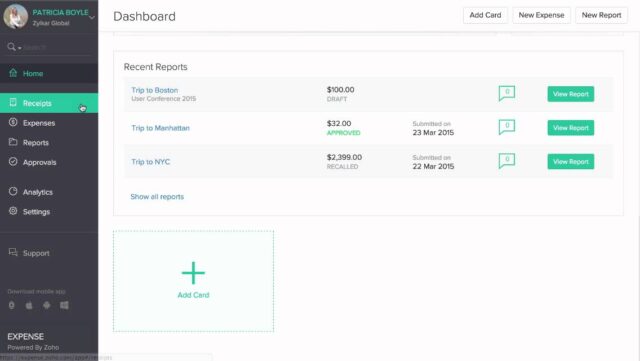Screen dimensions: 640x361
Task: Click Patricia Boyle's profile avatar
Action: 16,16
